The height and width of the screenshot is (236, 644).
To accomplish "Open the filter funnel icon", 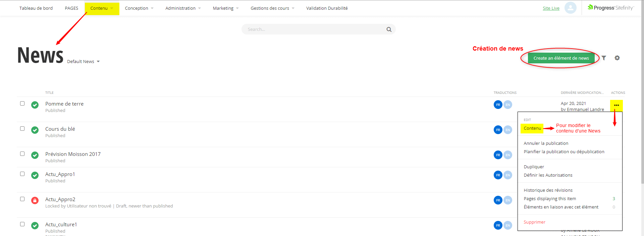I will [x=604, y=58].
